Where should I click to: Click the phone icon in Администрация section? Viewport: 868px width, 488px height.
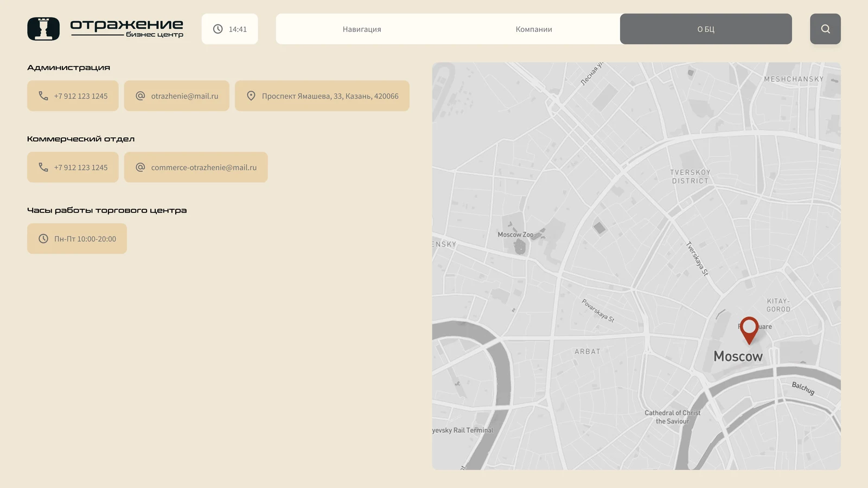tap(43, 96)
